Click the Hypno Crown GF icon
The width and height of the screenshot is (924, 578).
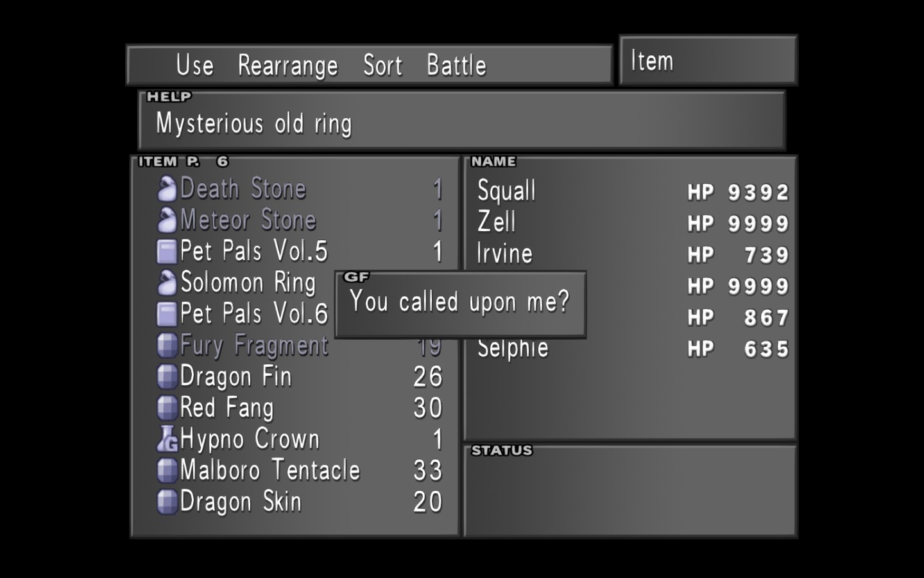tap(167, 439)
